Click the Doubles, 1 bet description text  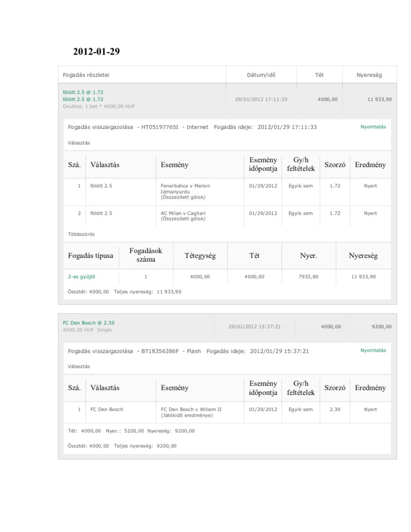click(x=99, y=106)
